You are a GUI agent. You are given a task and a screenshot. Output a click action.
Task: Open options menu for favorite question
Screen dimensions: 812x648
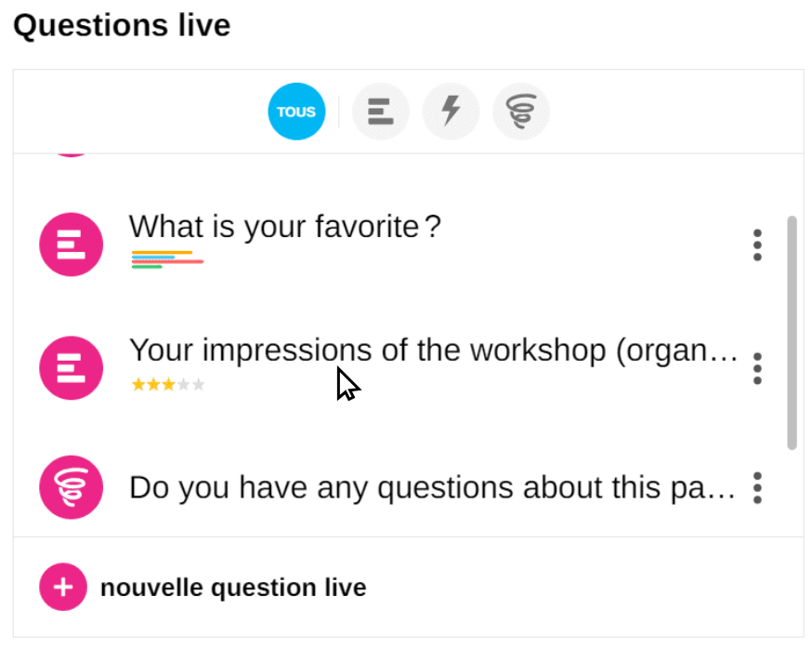[757, 245]
